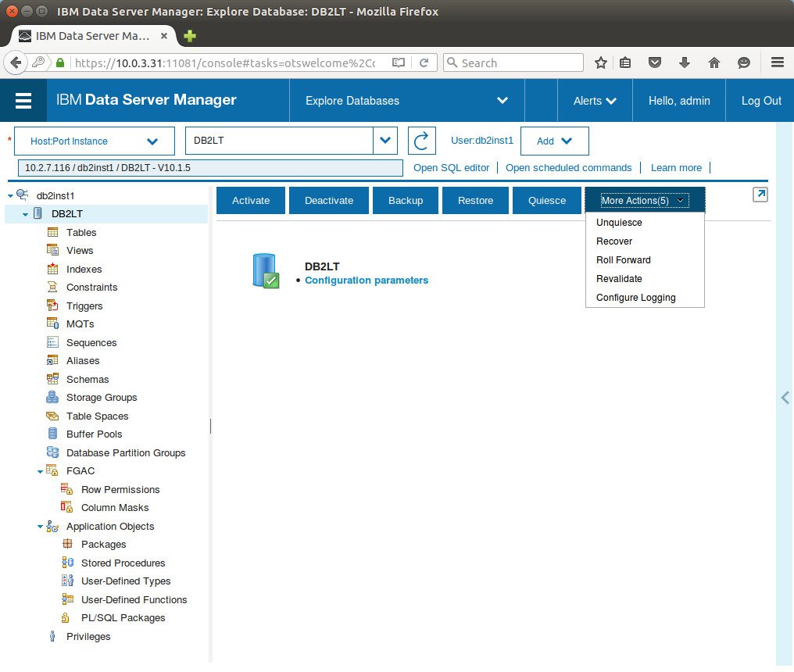Click the Packages icon
This screenshot has width=794, height=672.
[x=67, y=544]
